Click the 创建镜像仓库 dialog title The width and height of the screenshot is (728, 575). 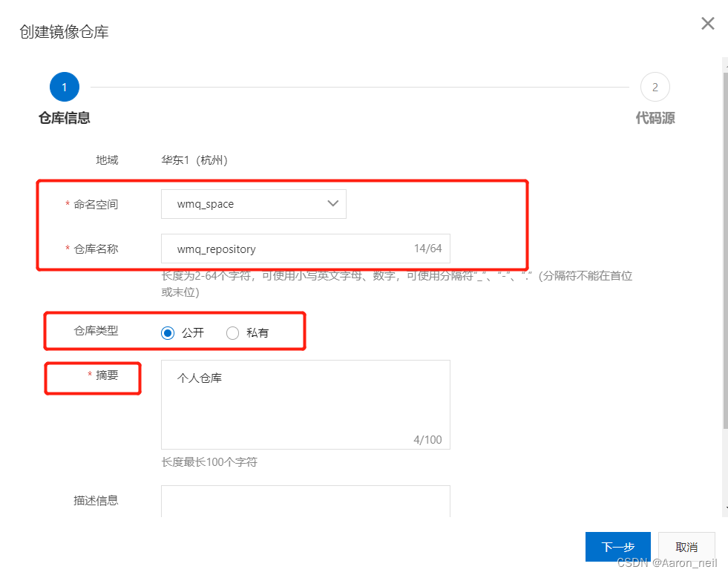tap(64, 32)
